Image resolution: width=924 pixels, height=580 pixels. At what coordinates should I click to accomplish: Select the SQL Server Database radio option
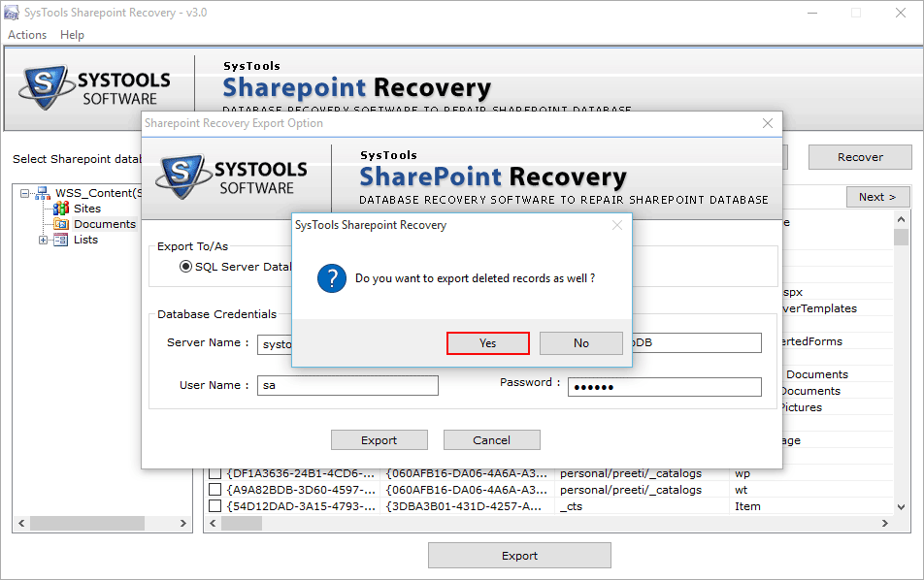click(x=185, y=267)
